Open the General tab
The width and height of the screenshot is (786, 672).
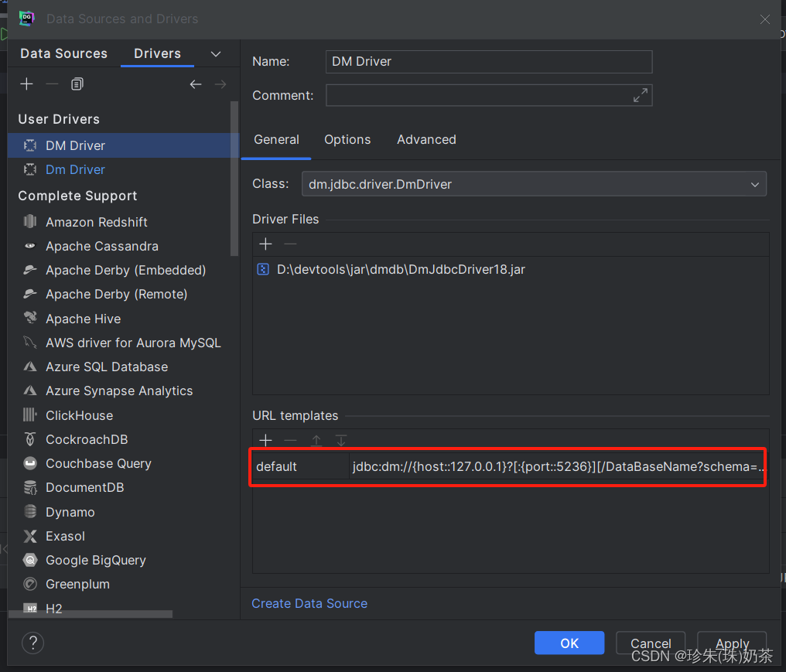(276, 139)
